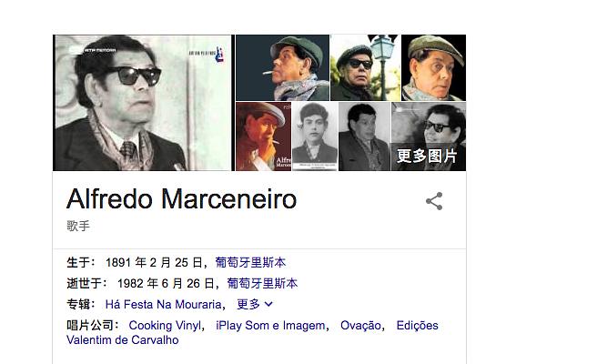This screenshot has height=364, width=607.
Task: Open the top-right thumbnail with plaid cap
Action: (433, 67)
